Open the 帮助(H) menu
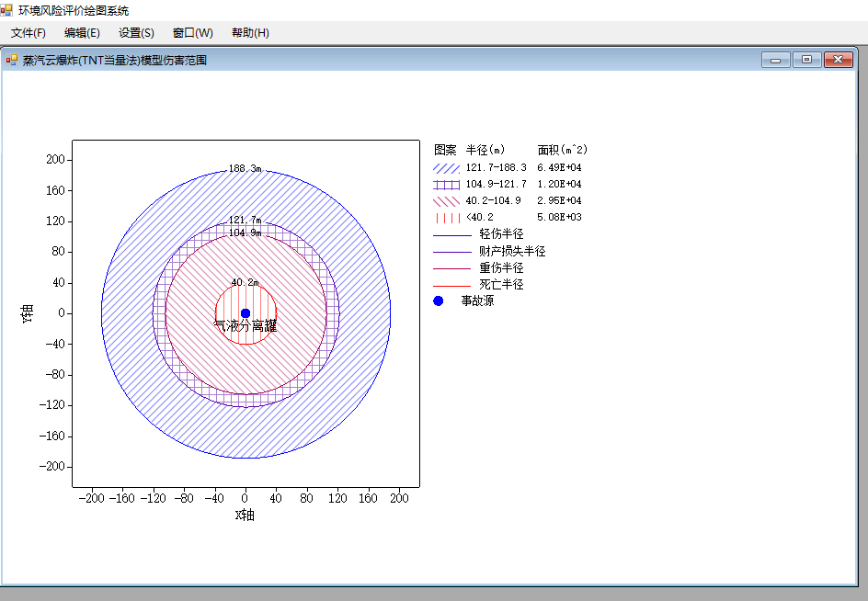The image size is (868, 601). (x=250, y=33)
